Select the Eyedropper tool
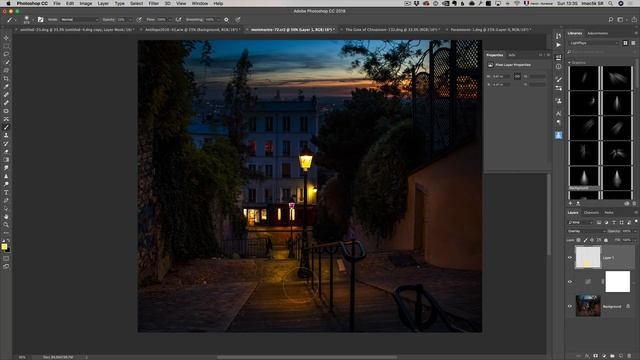This screenshot has height=360, width=640. click(6, 87)
